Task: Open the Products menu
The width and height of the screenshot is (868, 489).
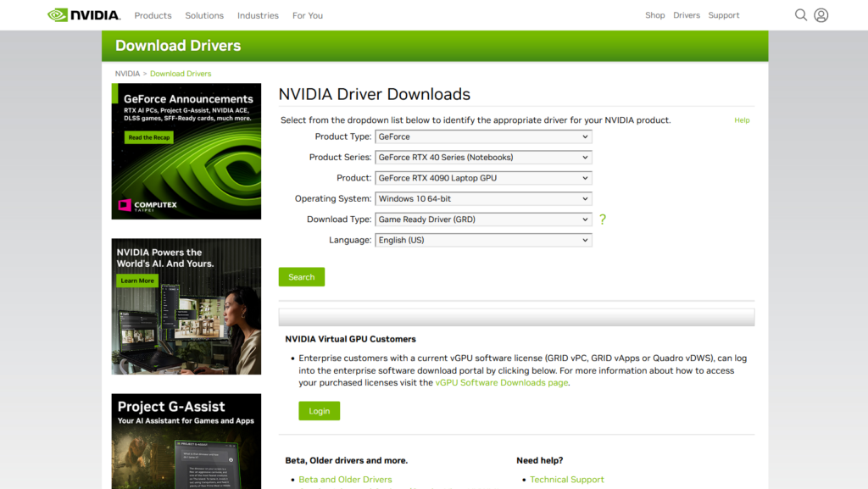Action: point(153,14)
